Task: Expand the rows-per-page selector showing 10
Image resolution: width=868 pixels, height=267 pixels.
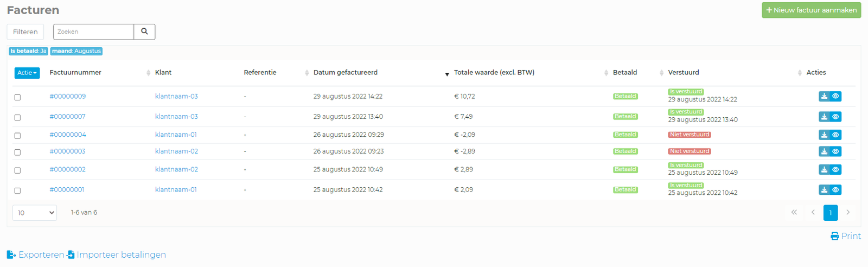Action: pos(35,213)
